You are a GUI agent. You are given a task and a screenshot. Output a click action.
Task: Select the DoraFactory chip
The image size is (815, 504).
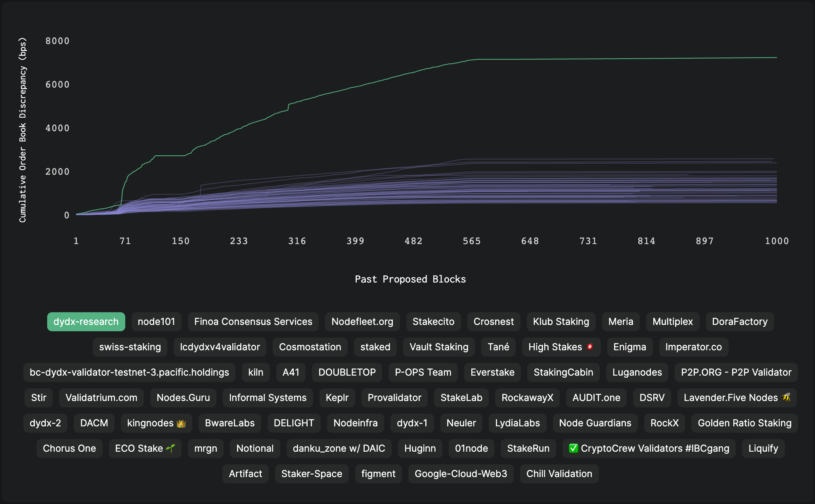click(740, 321)
